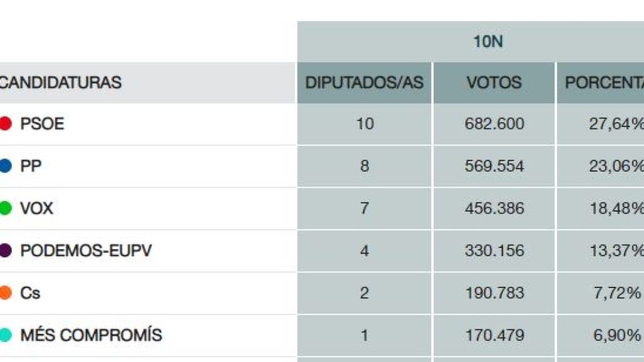
Task: Click the CANDIDATURAS header label
Action: coord(60,83)
